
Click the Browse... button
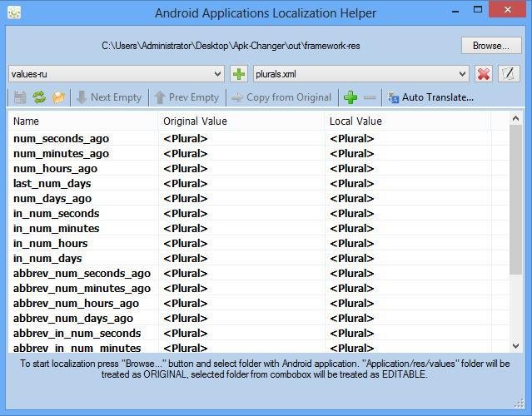point(491,46)
